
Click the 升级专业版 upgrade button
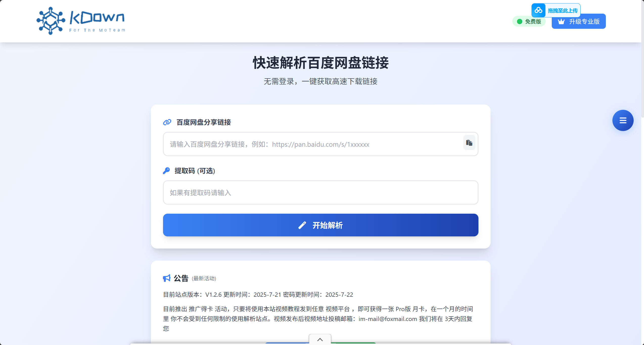click(579, 21)
